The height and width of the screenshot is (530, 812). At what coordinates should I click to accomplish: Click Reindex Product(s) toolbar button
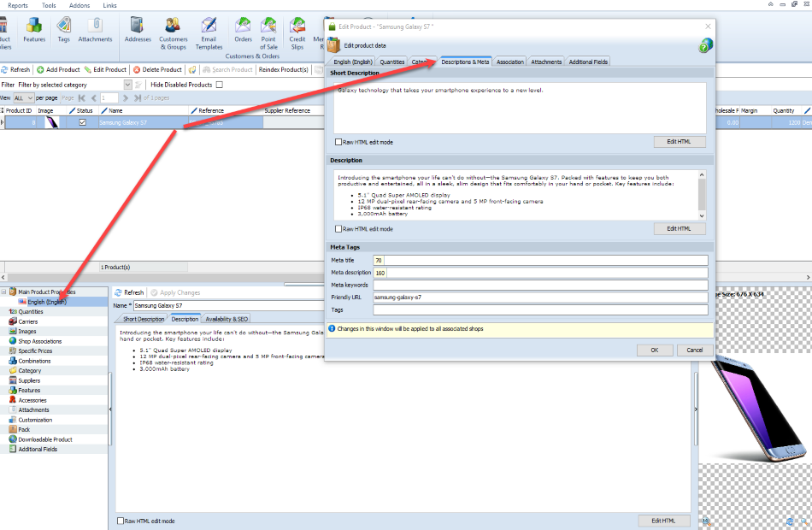pyautogui.click(x=283, y=69)
